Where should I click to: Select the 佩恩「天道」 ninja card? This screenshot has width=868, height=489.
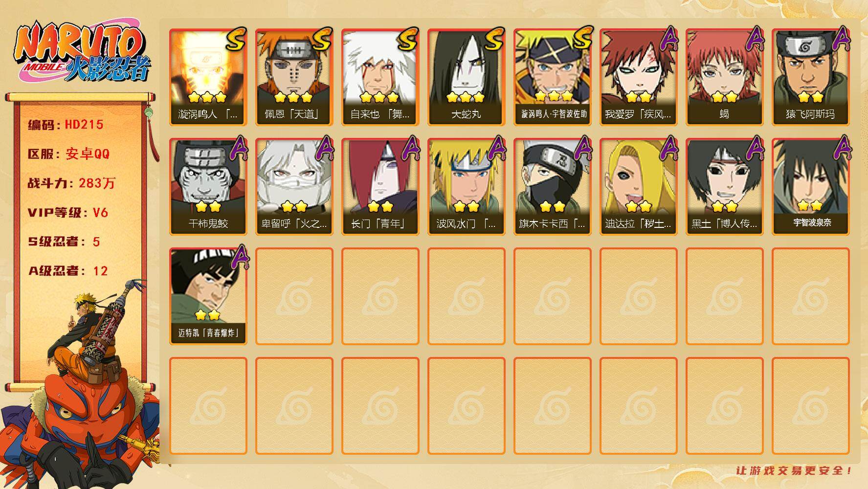pyautogui.click(x=294, y=77)
